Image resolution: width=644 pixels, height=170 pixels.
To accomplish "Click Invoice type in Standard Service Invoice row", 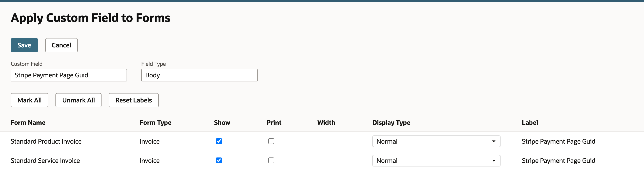I will pos(150,161).
